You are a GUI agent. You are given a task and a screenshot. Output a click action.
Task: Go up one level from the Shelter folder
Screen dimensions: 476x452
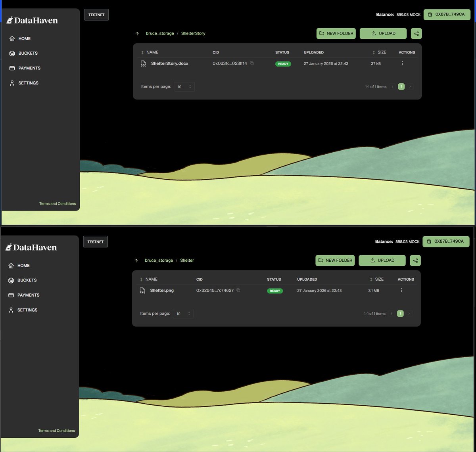tap(136, 260)
